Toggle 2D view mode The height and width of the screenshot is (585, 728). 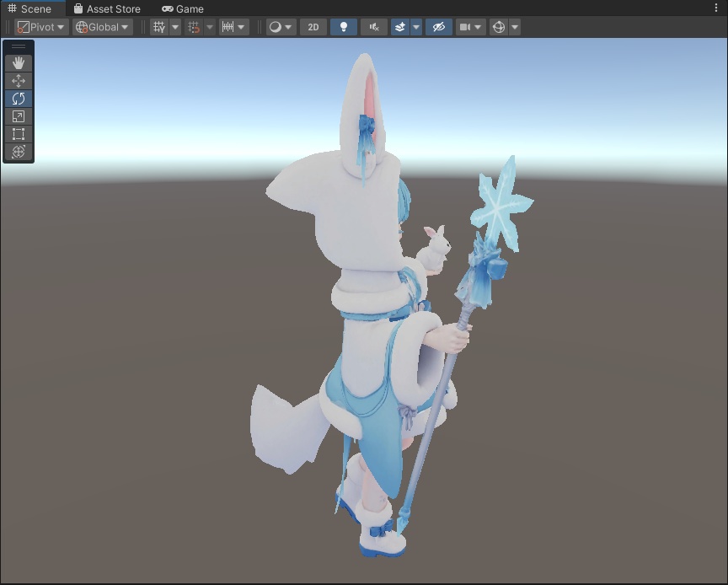pyautogui.click(x=312, y=26)
